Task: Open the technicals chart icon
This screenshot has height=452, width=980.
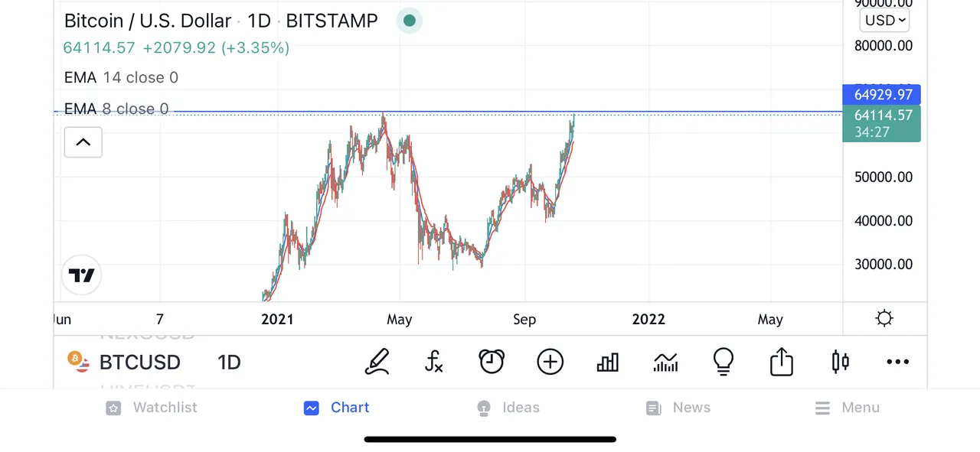Action: tap(665, 362)
